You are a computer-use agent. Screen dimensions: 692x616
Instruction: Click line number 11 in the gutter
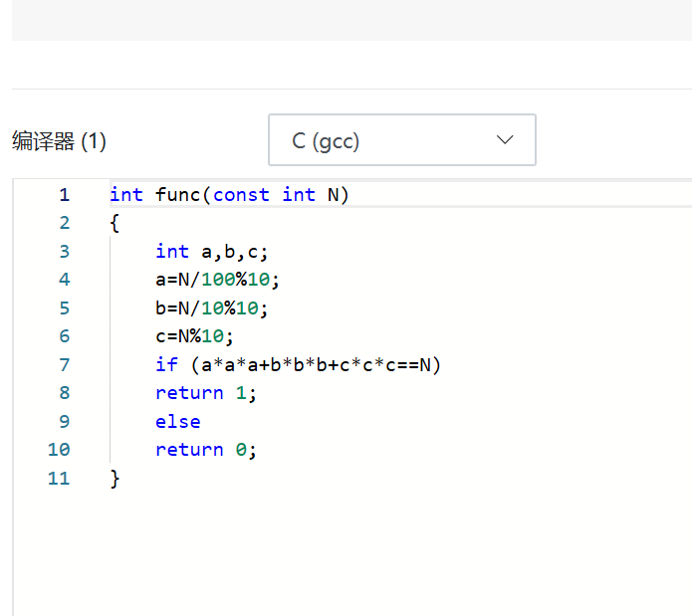click(59, 479)
